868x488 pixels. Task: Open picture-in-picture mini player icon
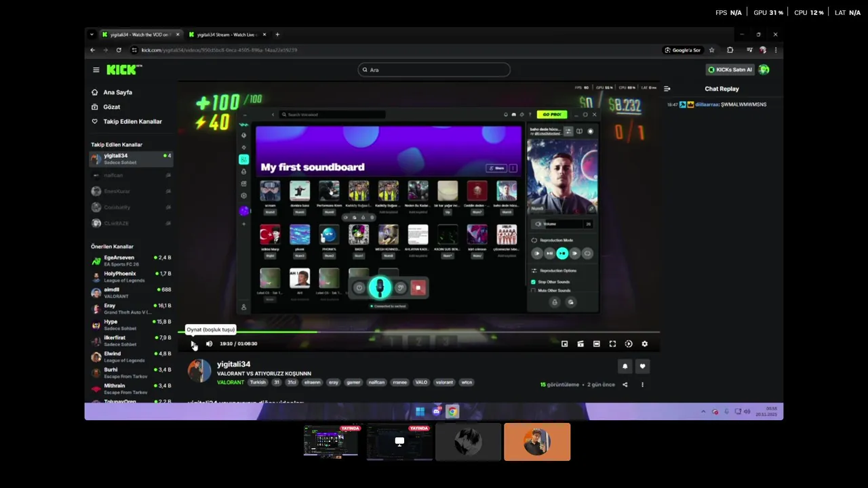coord(564,344)
